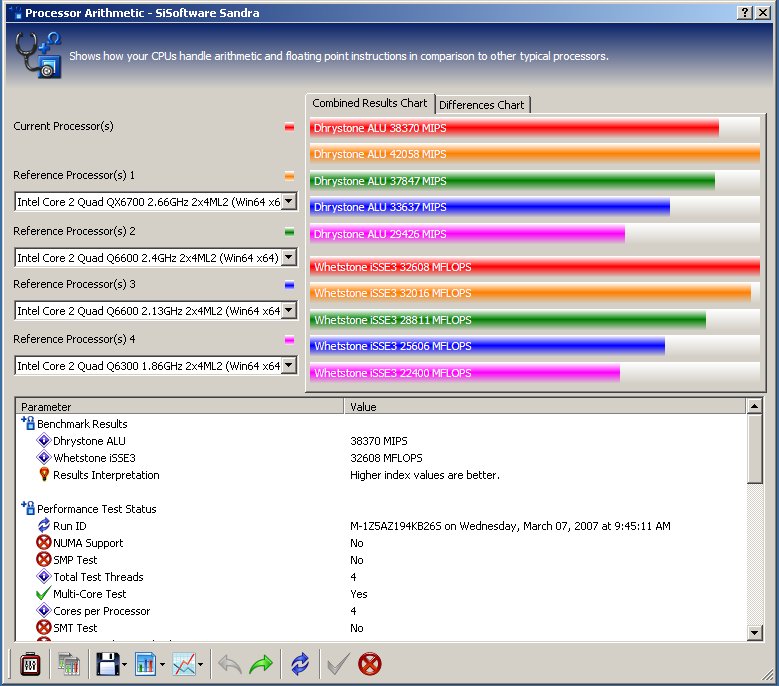Click the diamond icon beside Total Test Threads
This screenshot has height=686, width=779.
pyautogui.click(x=44, y=576)
